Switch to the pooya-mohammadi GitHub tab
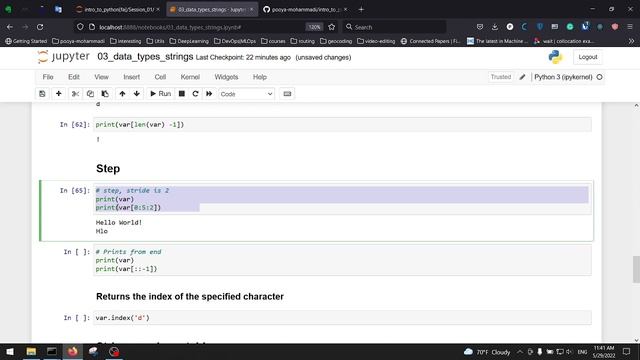The width and height of the screenshot is (640, 360). pyautogui.click(x=305, y=9)
